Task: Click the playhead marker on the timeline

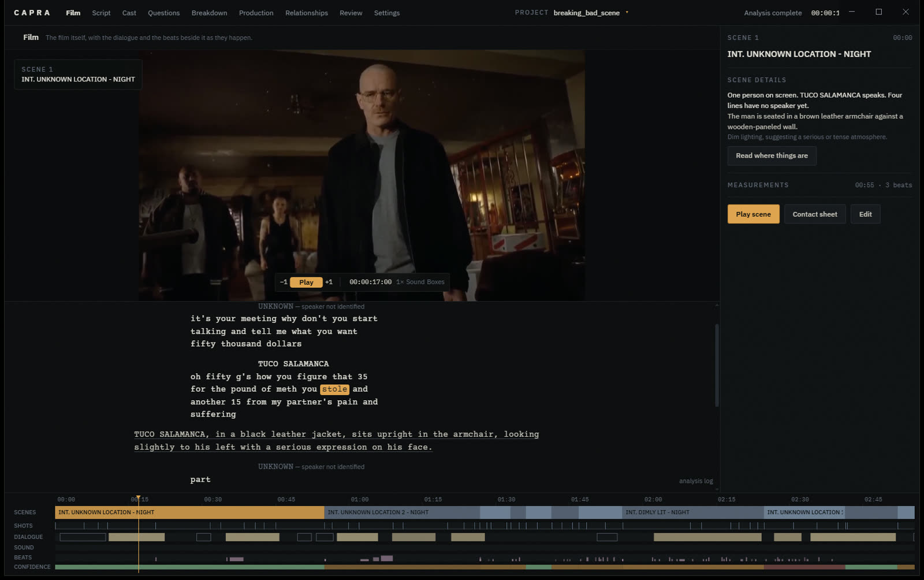Action: (138, 499)
